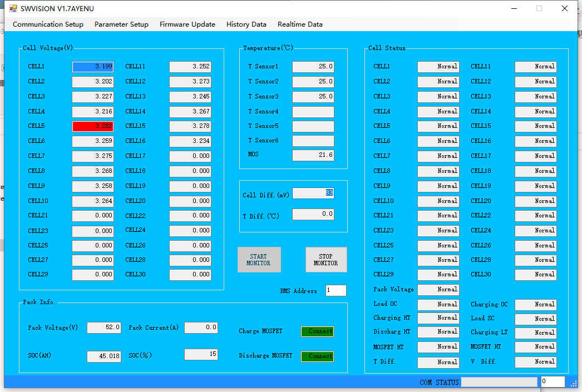Click the CELL9 voltage field 3.258
The width and height of the screenshot is (582, 392).
[93, 186]
